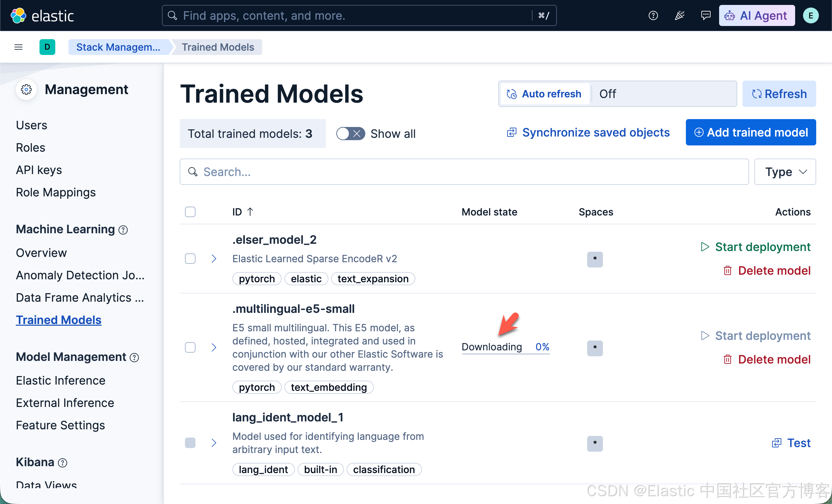832x504 pixels.
Task: Click the ID column sort arrow
Action: [250, 212]
